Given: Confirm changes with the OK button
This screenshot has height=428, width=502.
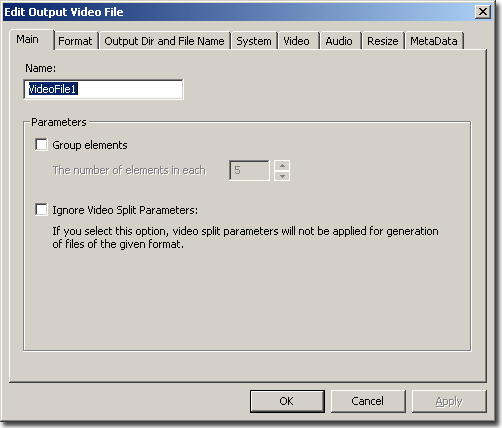Looking at the screenshot, I should click(287, 401).
